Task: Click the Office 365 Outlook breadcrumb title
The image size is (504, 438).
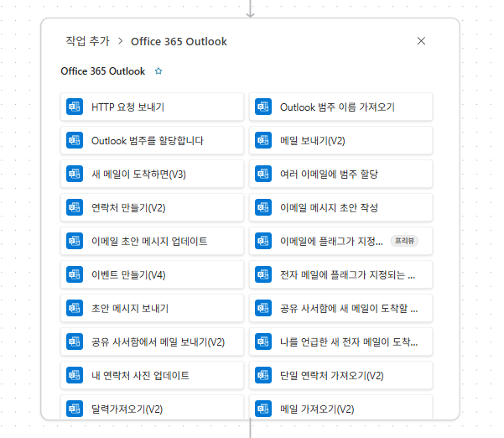Action: (x=179, y=41)
